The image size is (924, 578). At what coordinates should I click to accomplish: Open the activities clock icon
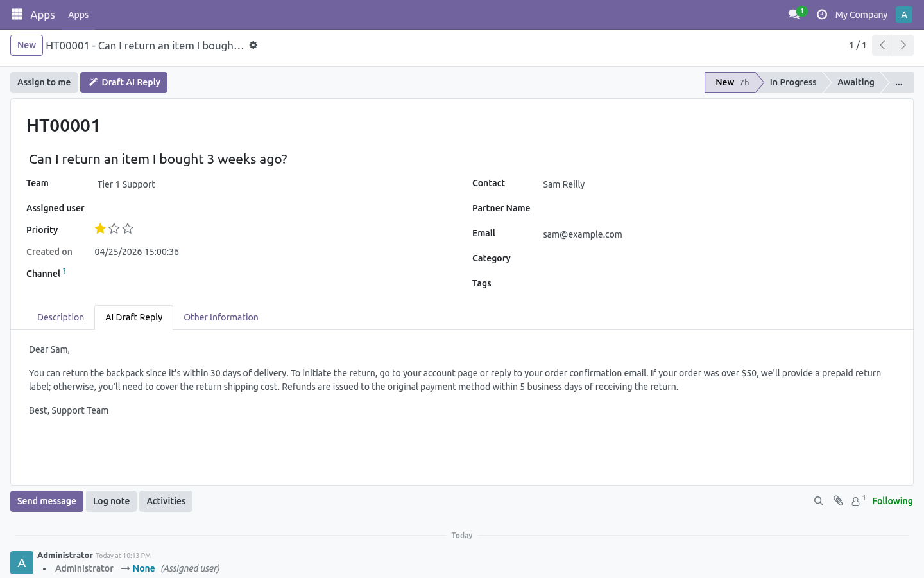click(821, 14)
